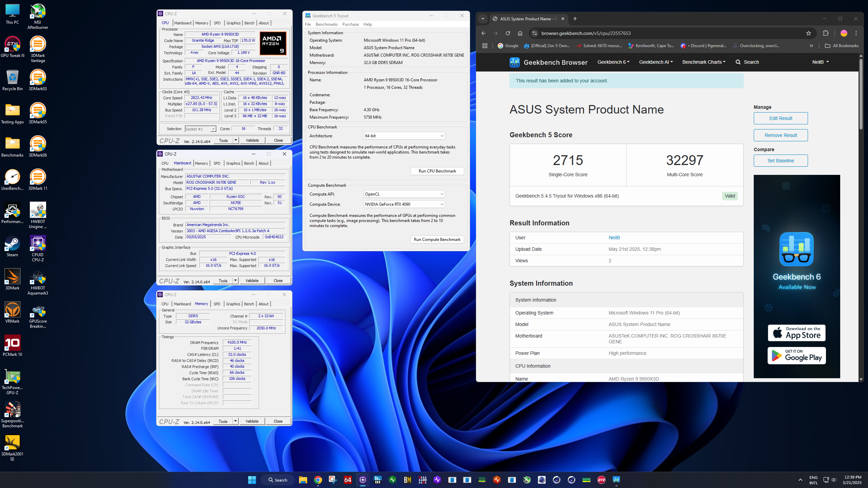Open the Purchase menu in Geekbench 5

(351, 24)
